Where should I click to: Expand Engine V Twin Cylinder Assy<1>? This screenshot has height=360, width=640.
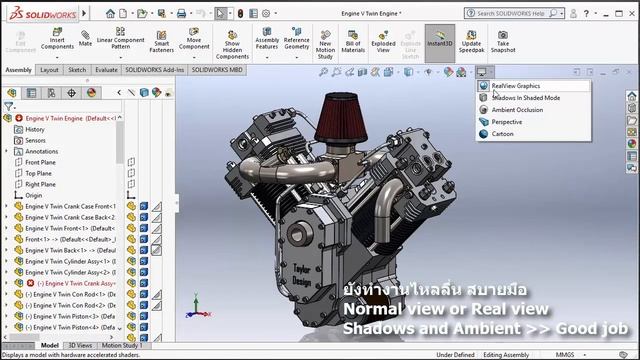tap(7, 261)
